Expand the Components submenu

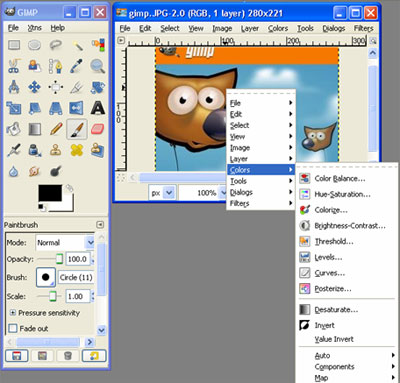(347, 367)
